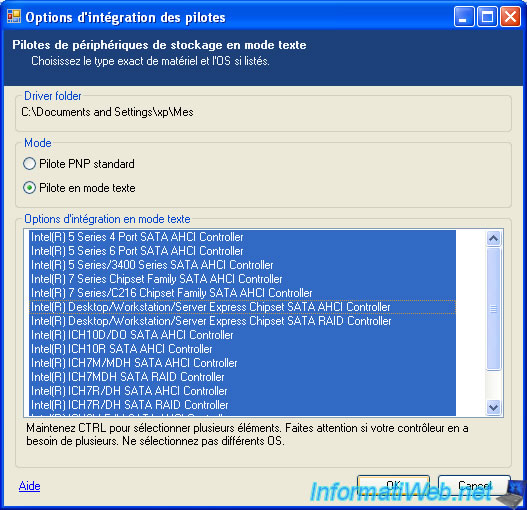
Task: Click the driver list scrollbar thumb
Action: 493,309
